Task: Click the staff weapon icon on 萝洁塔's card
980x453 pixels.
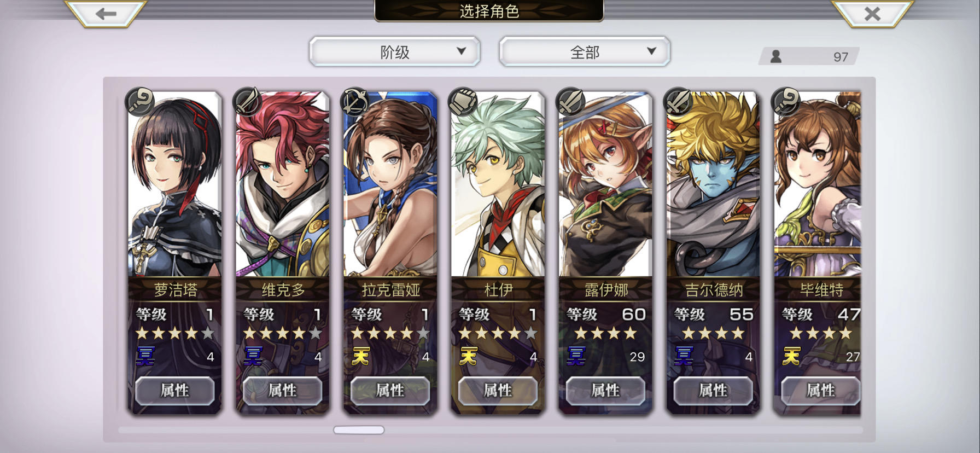Action: [139, 101]
